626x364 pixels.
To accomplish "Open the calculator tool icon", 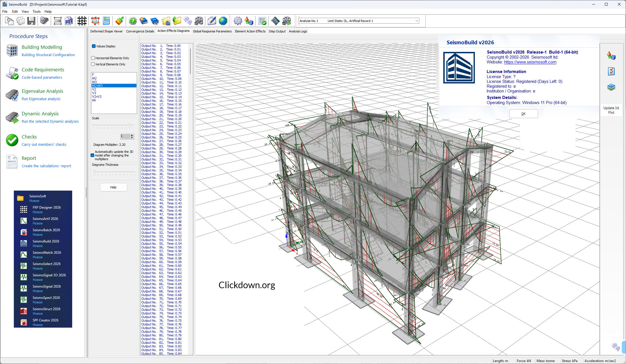I will point(106,21).
